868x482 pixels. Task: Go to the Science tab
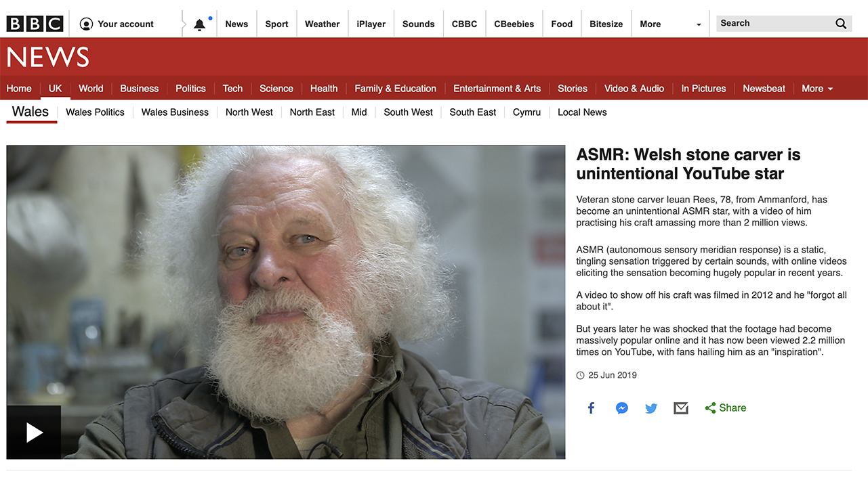(276, 89)
